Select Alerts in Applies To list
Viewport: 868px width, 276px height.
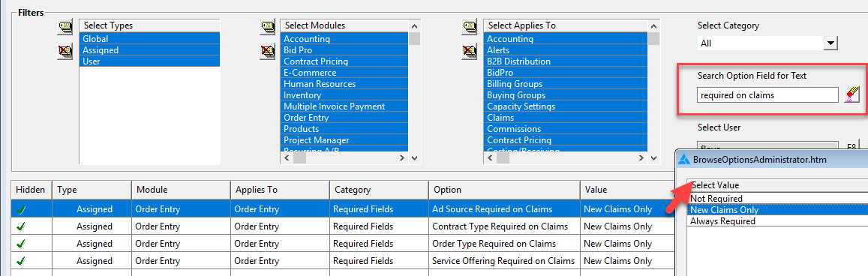click(x=565, y=49)
